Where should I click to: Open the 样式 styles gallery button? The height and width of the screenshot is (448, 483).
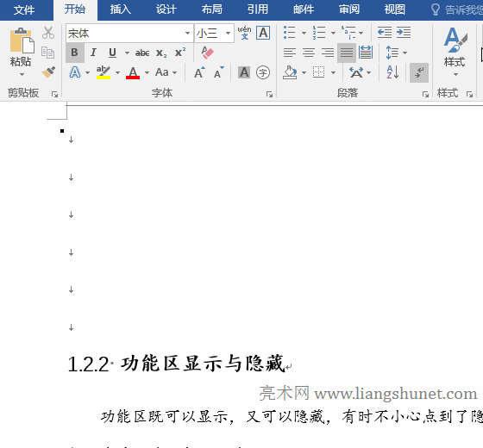click(x=455, y=52)
